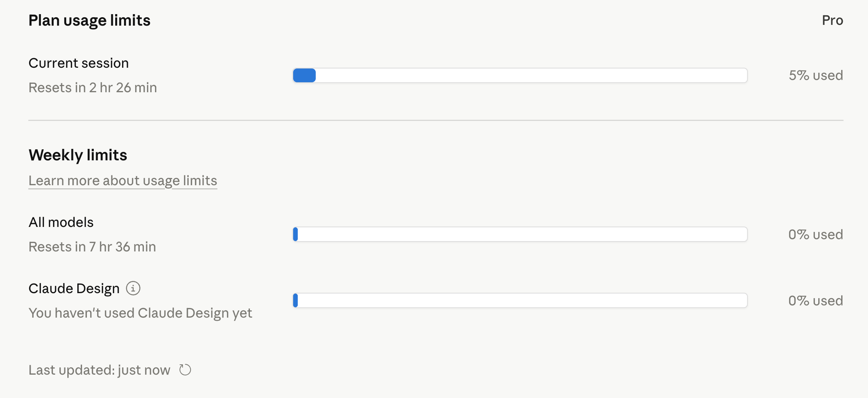Click the All models weekly usage bar
Image resolution: width=868 pixels, height=398 pixels.
pyautogui.click(x=520, y=234)
